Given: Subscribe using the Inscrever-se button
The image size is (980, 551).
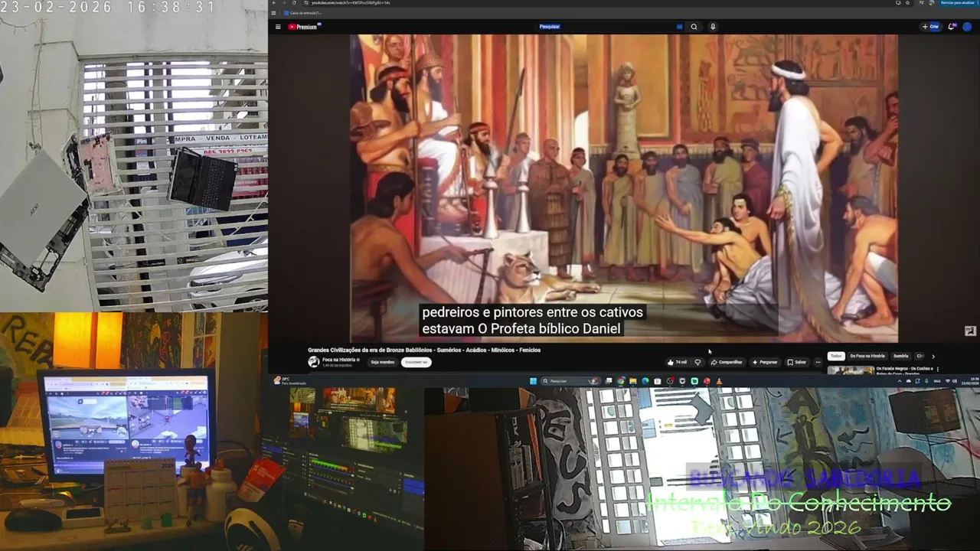Looking at the screenshot, I should (416, 362).
